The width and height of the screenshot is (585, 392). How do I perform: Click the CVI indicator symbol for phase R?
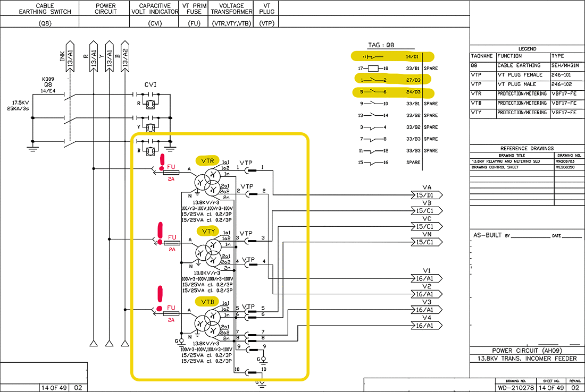pyautogui.click(x=151, y=105)
